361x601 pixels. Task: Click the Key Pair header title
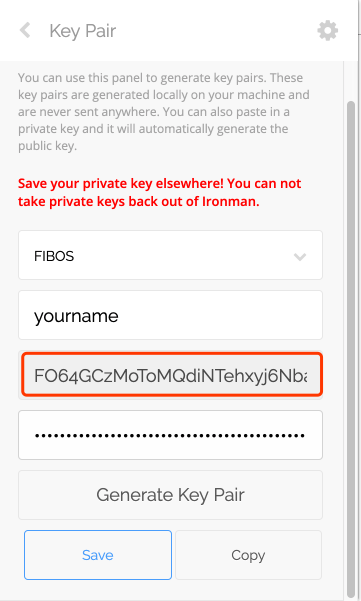82,31
